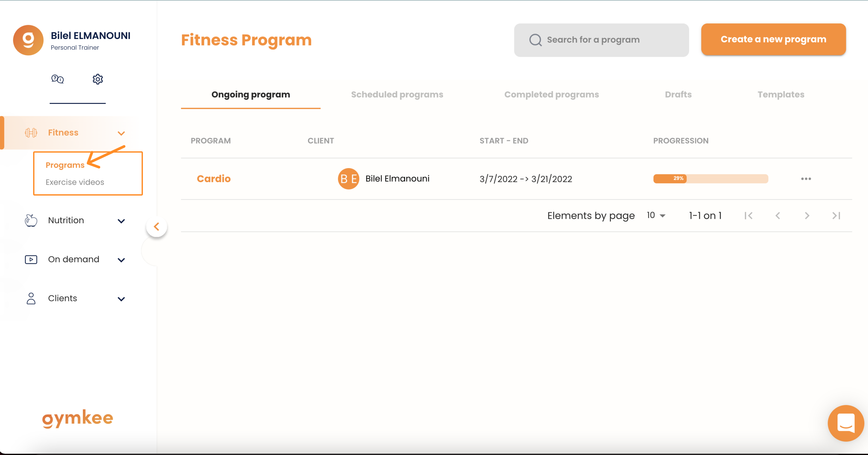
Task: Go to the first page of results
Action: pos(748,215)
